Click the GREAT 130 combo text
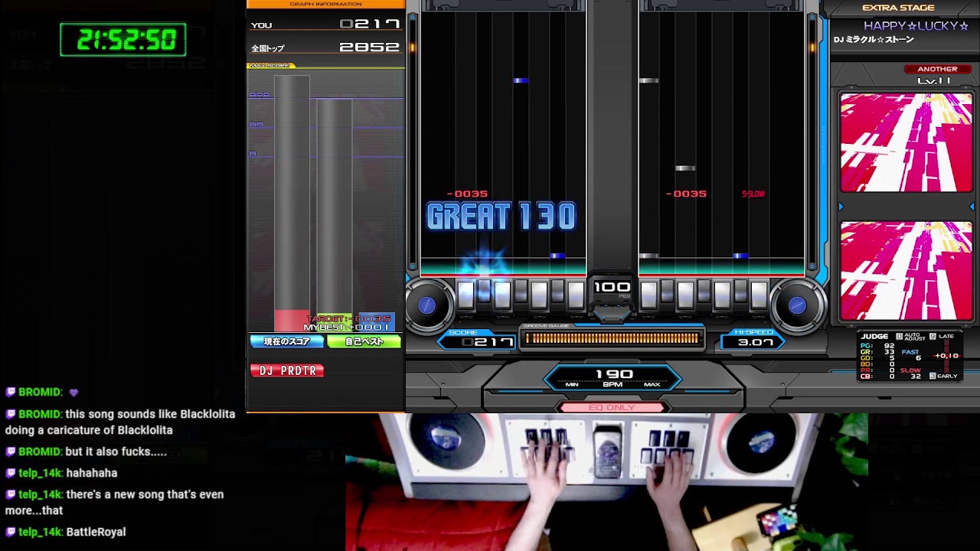Screen dimensions: 980x551 pyautogui.click(x=501, y=217)
